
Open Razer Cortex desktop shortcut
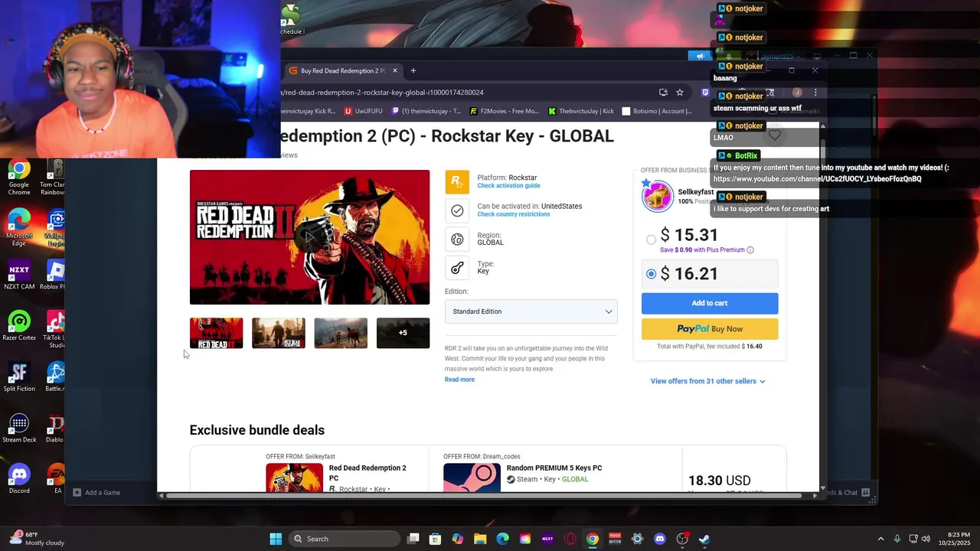pos(19,327)
